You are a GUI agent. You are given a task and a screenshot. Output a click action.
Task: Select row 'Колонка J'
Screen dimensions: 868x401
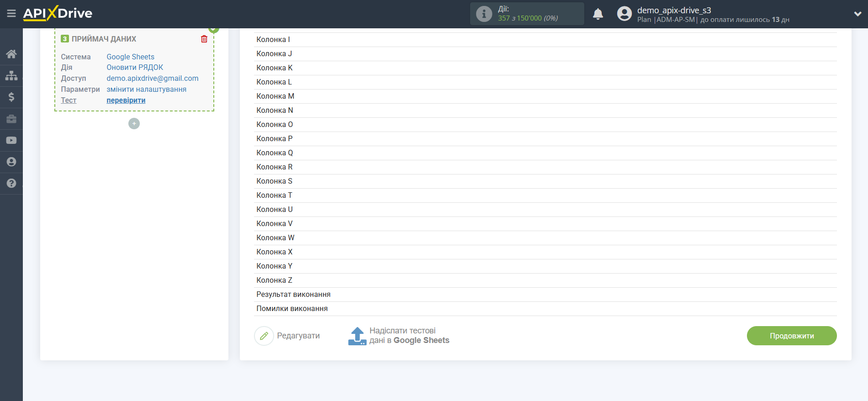pyautogui.click(x=545, y=54)
